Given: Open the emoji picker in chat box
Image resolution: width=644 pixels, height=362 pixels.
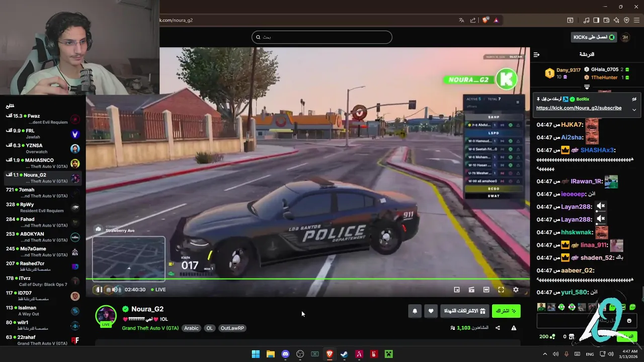Looking at the screenshot, I should pos(629,321).
